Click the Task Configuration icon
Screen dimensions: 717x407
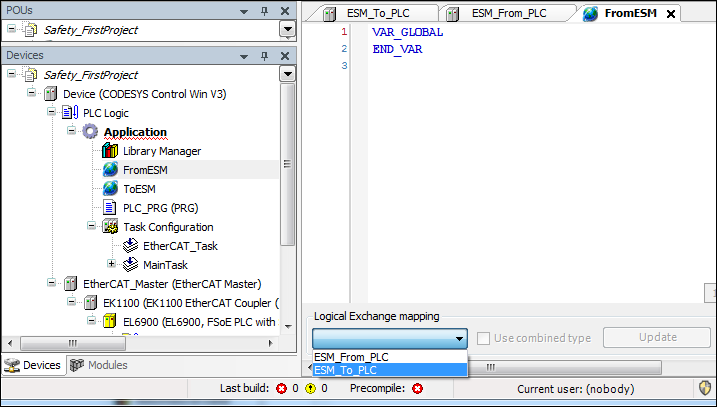pyautogui.click(x=110, y=226)
